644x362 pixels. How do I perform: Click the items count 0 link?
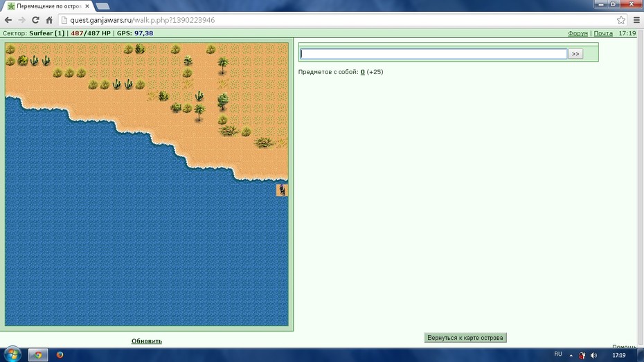pyautogui.click(x=363, y=72)
